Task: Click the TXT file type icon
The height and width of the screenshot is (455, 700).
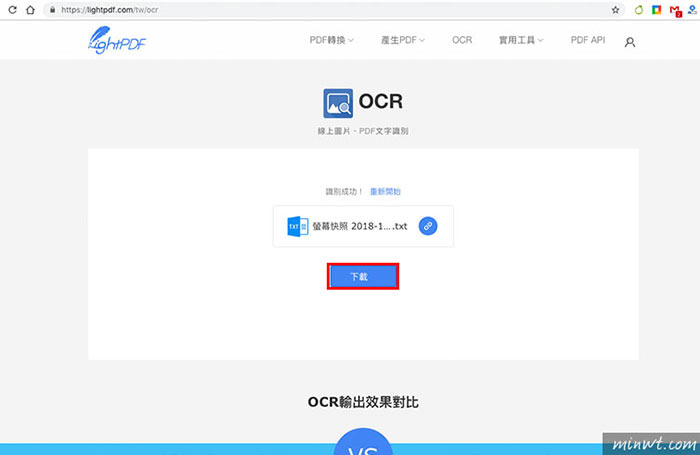Action: click(x=297, y=226)
